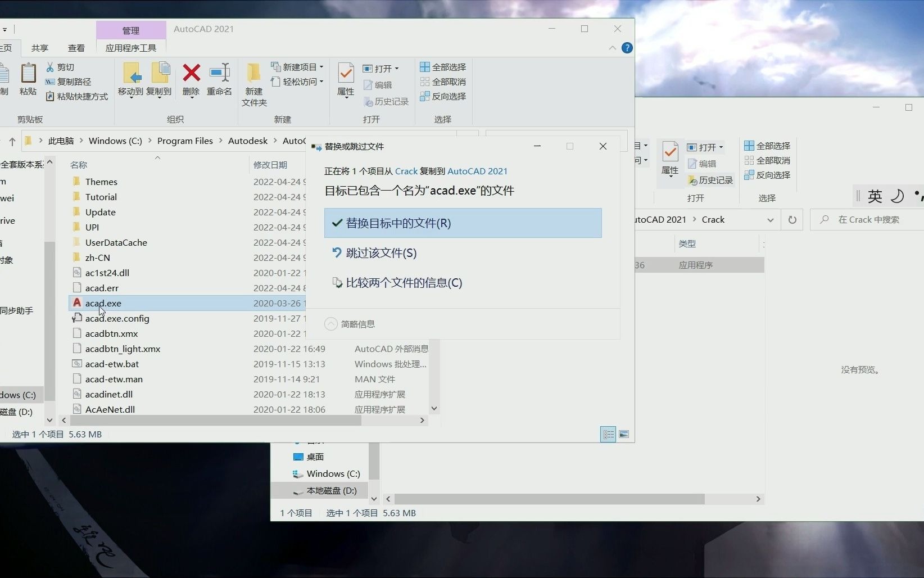The width and height of the screenshot is (924, 578).
Task: Click Program Files in the address breadcrumb
Action: tap(185, 141)
